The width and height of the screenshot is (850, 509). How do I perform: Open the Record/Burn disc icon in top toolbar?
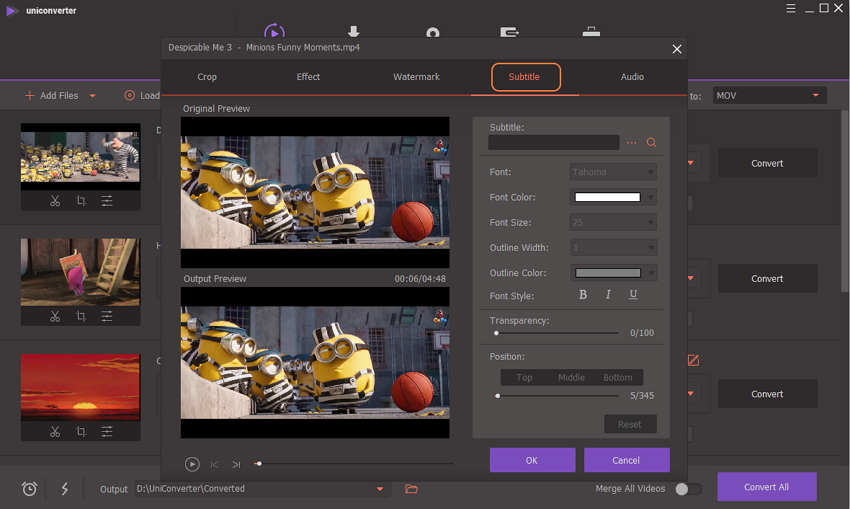(x=433, y=33)
